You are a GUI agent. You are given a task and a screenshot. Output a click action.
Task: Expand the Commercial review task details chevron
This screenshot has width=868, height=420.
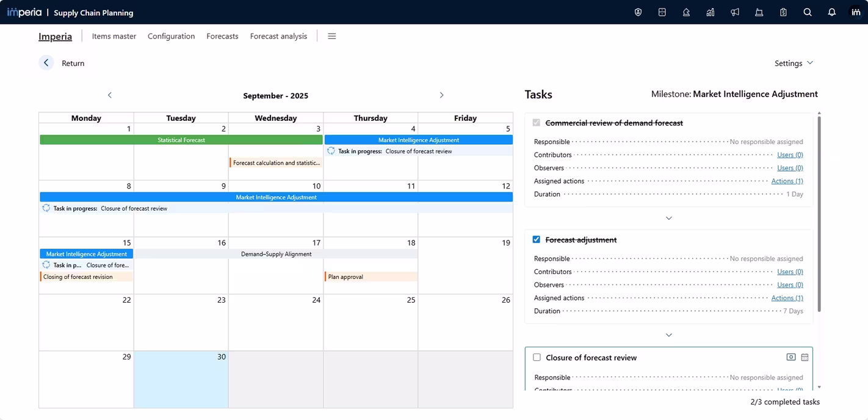(668, 218)
